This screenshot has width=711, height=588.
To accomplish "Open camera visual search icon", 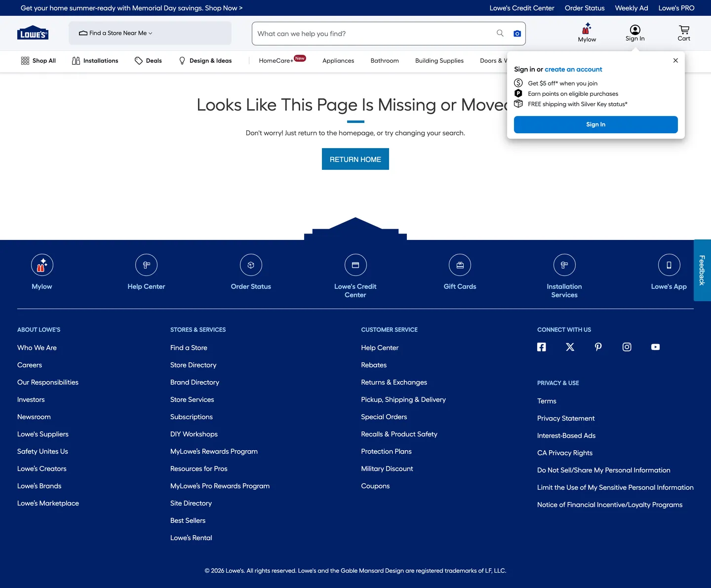I will click(x=517, y=34).
